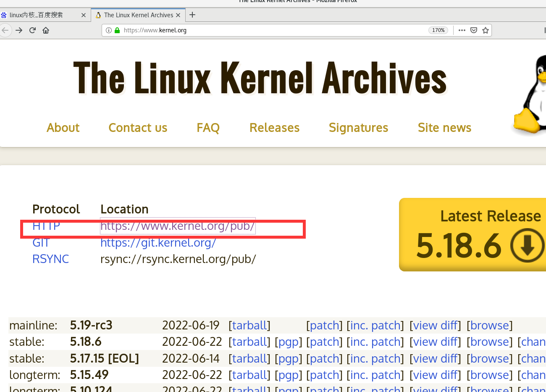Viewport: 546px width, 392px height.
Task: Save page to Pocket
Action: [x=474, y=30]
